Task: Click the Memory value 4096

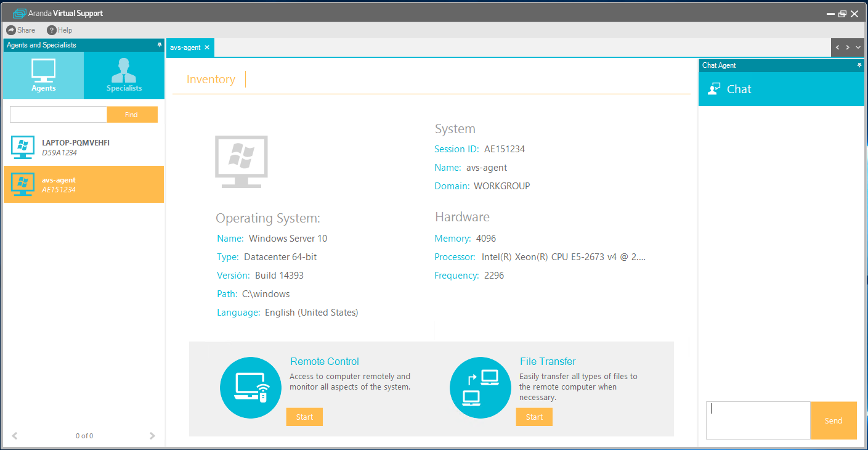Action: tap(486, 239)
